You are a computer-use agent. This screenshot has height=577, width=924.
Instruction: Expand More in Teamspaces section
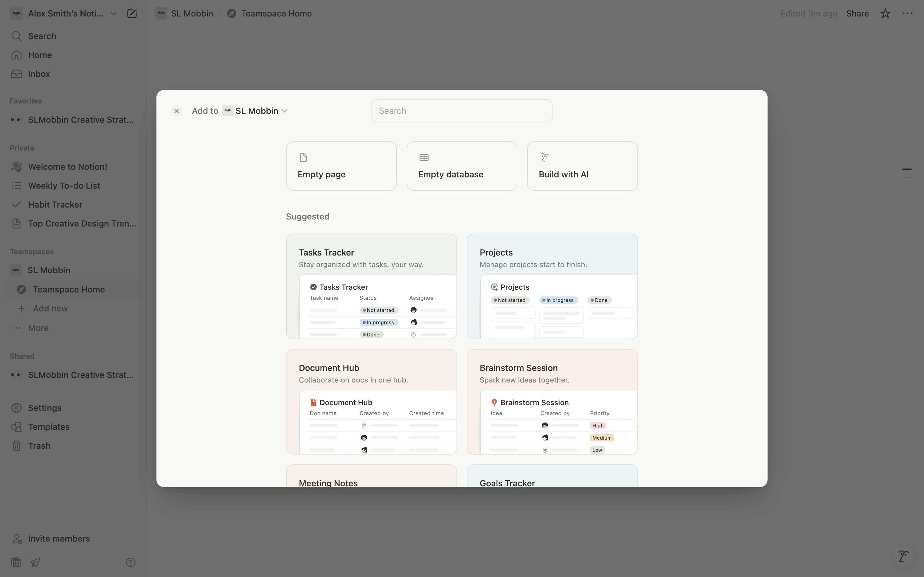[38, 328]
